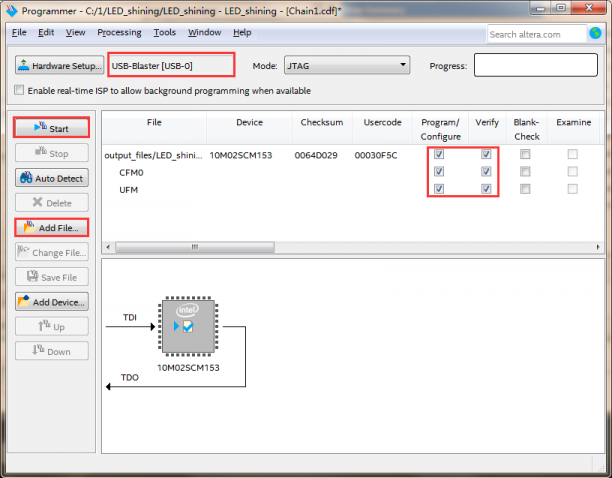Open the Add Device dialog
Viewport: 612px width, 478px height.
(52, 302)
